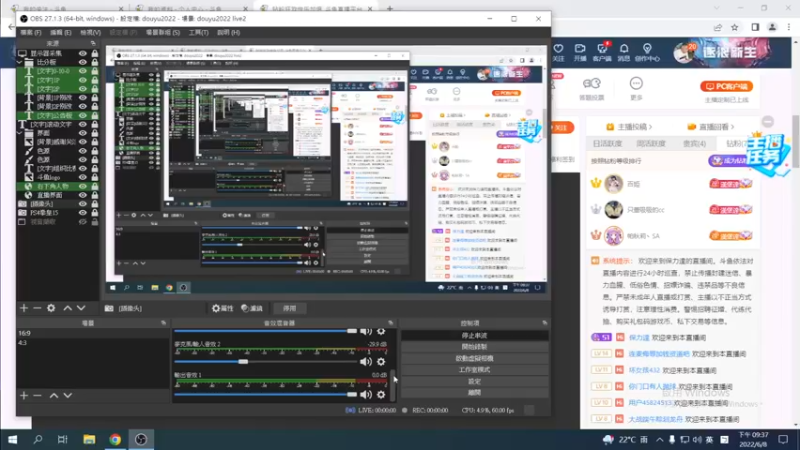Toggle lock of 顯示器采集 source
Viewport: 800px width, 450px height.
click(x=94, y=53)
